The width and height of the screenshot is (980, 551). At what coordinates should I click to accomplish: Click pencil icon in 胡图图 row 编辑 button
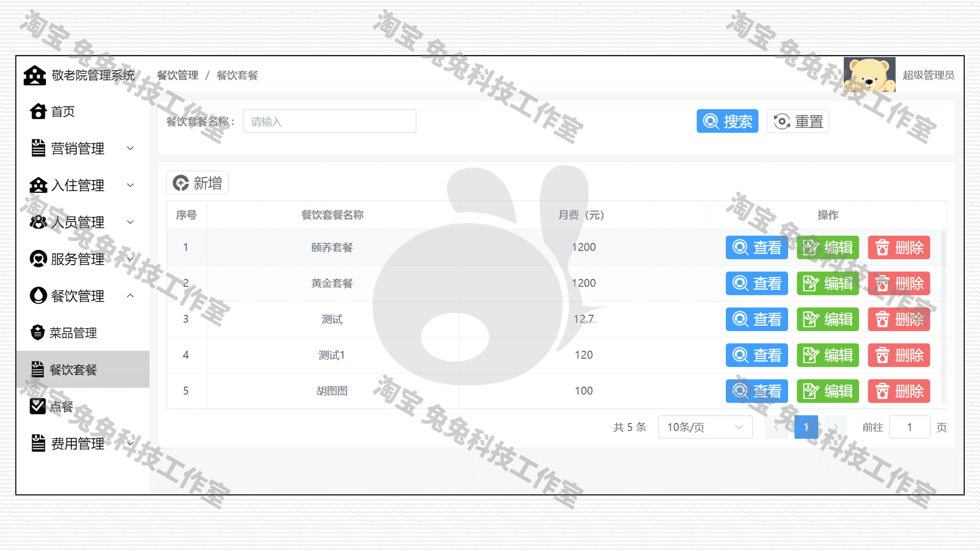811,391
